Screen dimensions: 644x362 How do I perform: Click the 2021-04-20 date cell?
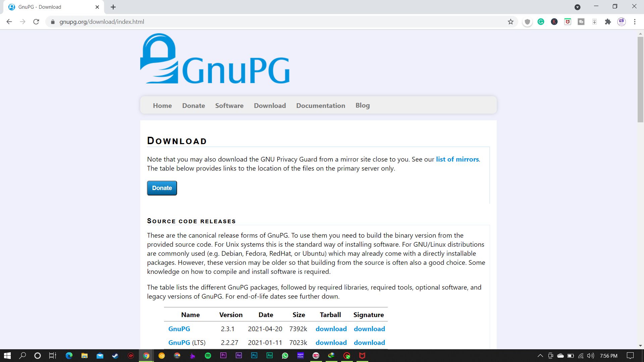point(265,329)
